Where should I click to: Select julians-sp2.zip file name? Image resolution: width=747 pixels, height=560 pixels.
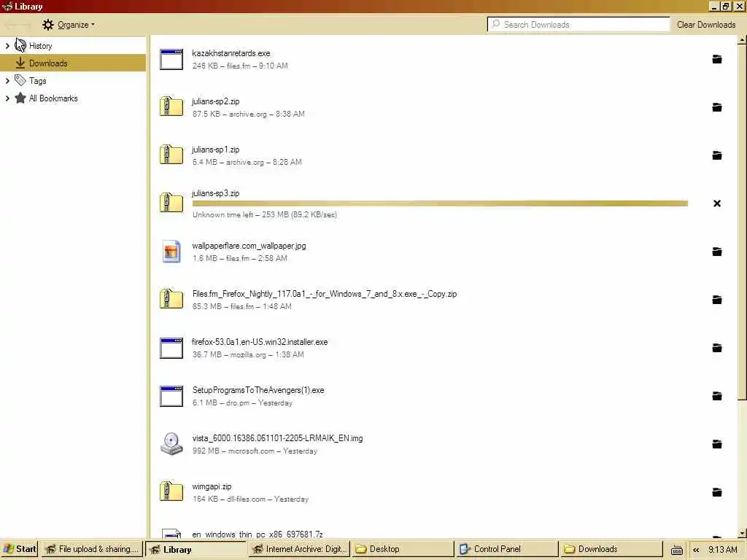(x=216, y=101)
